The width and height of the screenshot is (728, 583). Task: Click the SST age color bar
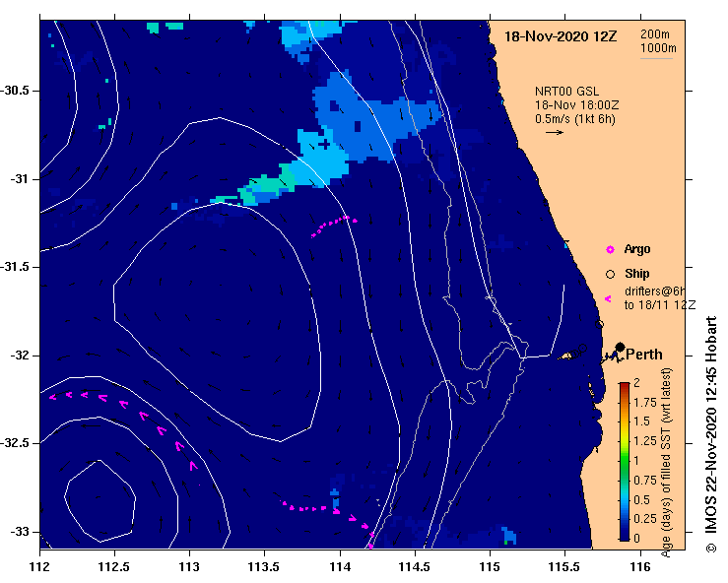(x=625, y=462)
